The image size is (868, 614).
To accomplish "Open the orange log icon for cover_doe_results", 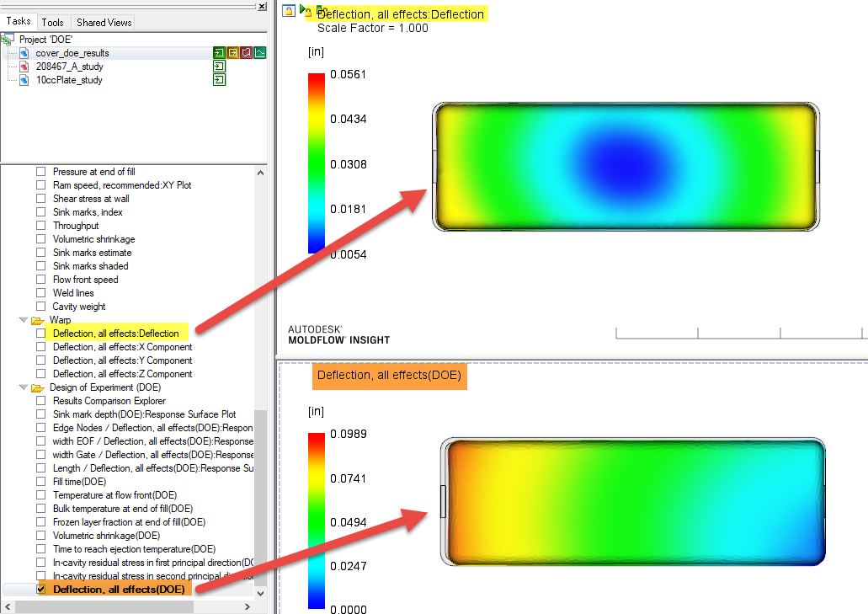I will coord(233,52).
